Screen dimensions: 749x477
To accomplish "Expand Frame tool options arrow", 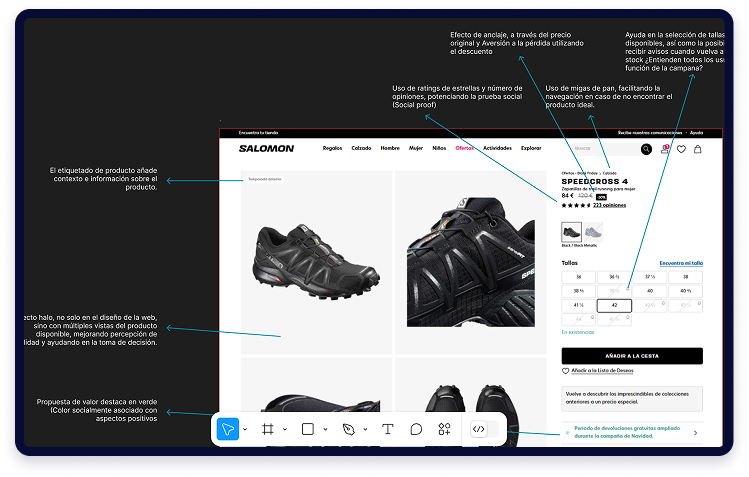I will (x=285, y=430).
